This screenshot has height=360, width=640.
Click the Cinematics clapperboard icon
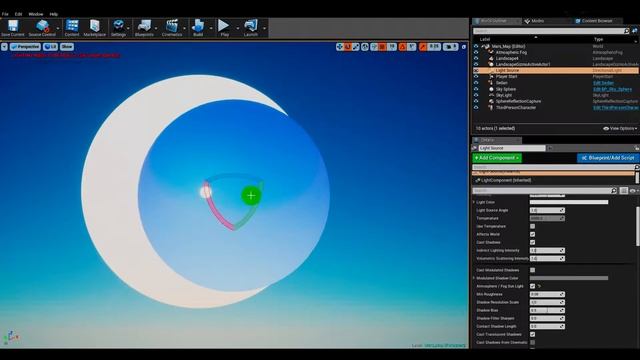tap(172, 26)
